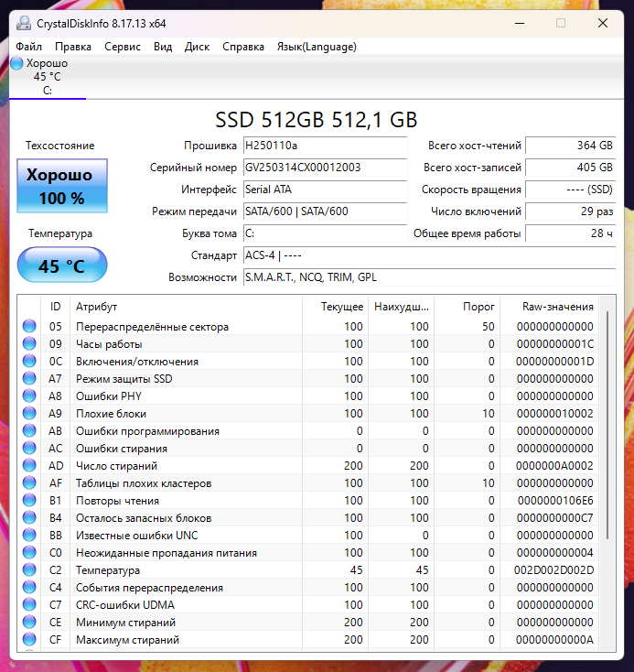This screenshot has height=672, width=634.
Task: Click raw value 002D002D002D in Температура row
Action: 553,570
